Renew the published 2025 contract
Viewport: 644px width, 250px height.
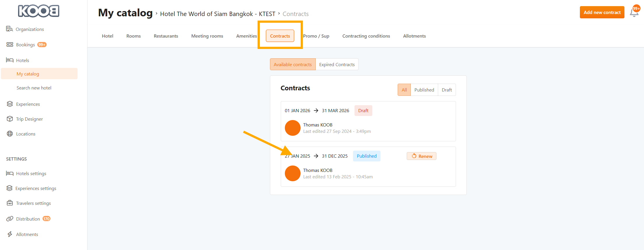tap(422, 156)
